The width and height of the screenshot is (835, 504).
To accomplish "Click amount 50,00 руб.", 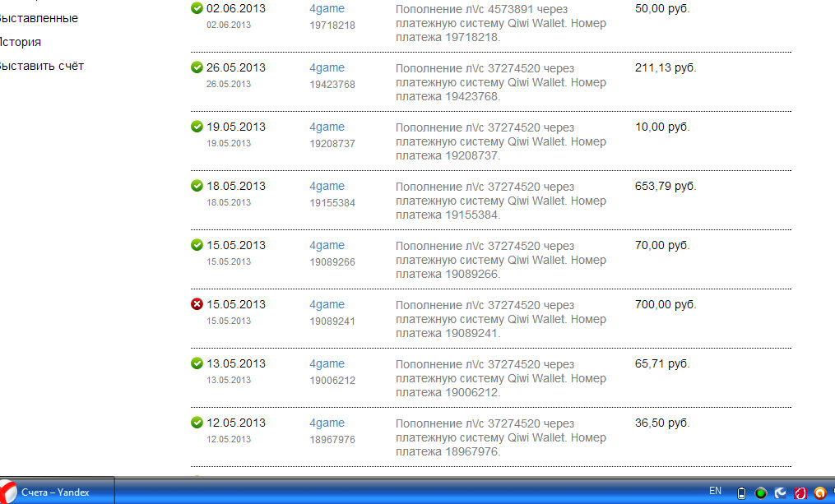I will pyautogui.click(x=662, y=8).
